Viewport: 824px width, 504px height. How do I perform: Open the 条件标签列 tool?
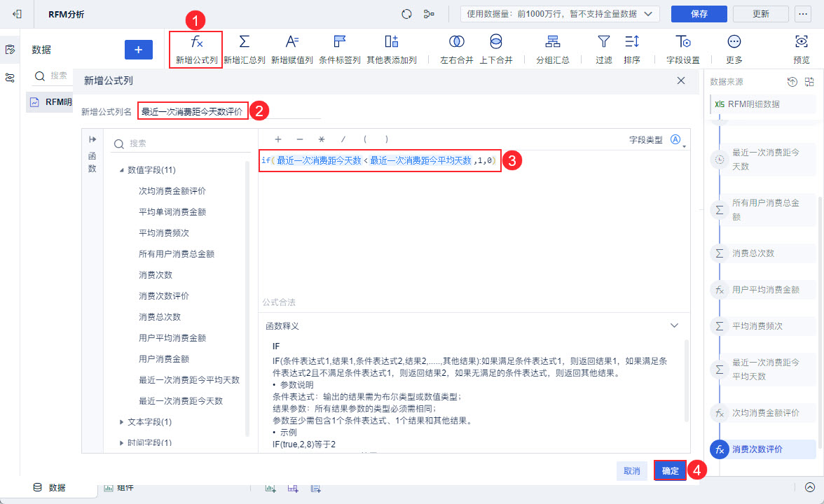tap(339, 42)
